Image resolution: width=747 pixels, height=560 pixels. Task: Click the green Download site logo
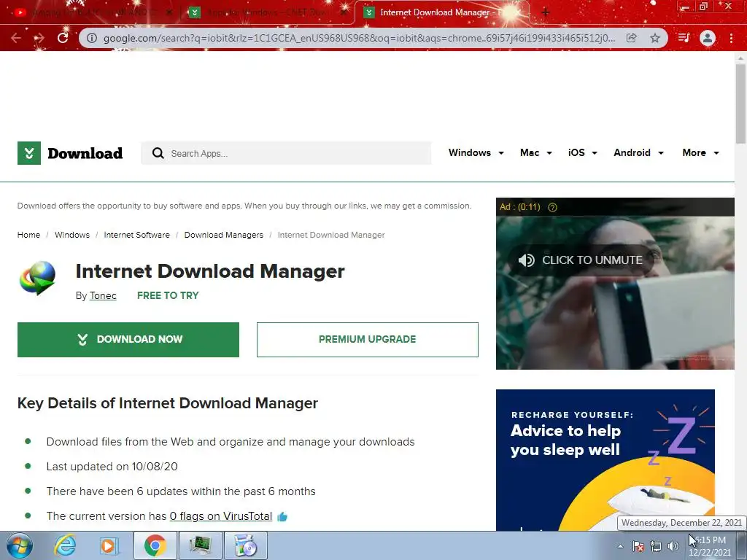(x=70, y=153)
